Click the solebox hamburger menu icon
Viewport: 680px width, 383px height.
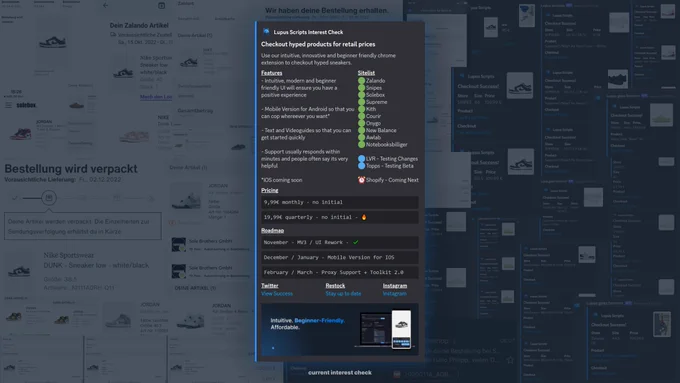(8, 105)
